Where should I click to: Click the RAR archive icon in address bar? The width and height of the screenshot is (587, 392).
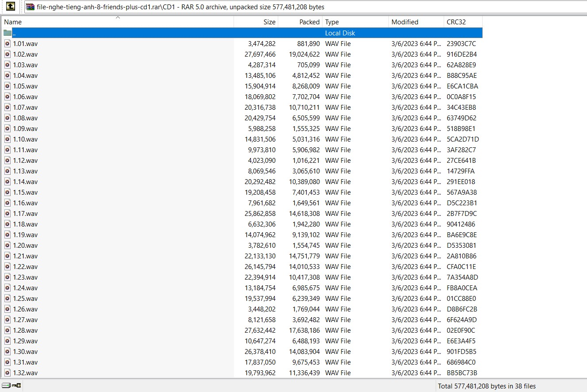point(30,7)
